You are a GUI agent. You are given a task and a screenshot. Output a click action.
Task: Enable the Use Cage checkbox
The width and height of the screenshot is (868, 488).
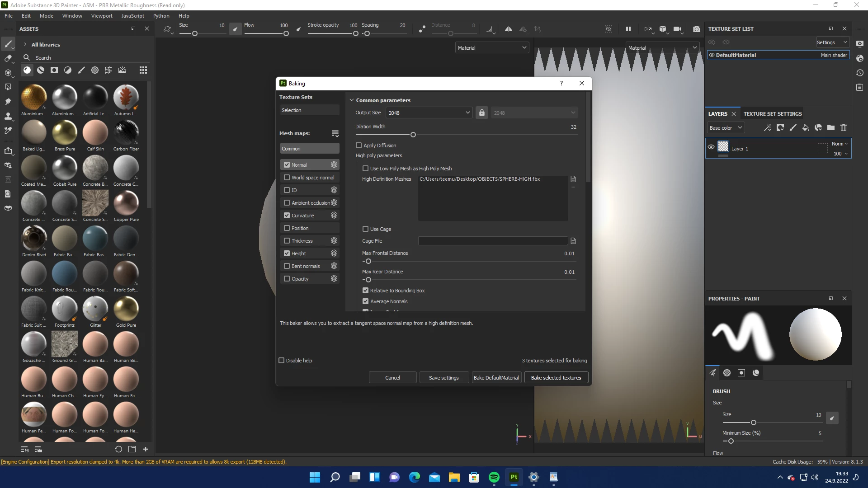point(365,229)
